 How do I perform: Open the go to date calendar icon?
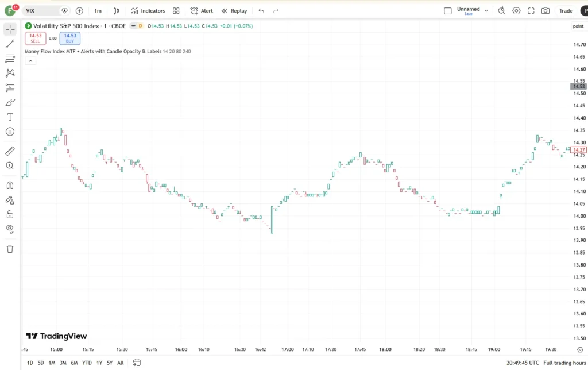tap(137, 363)
